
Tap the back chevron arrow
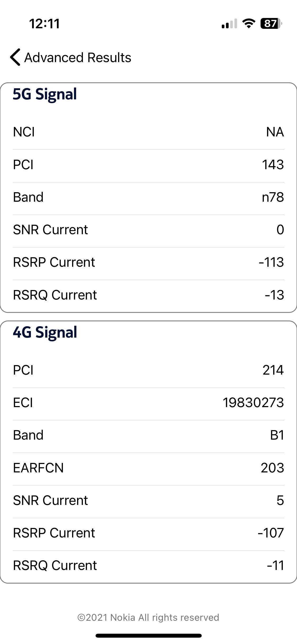click(x=15, y=57)
